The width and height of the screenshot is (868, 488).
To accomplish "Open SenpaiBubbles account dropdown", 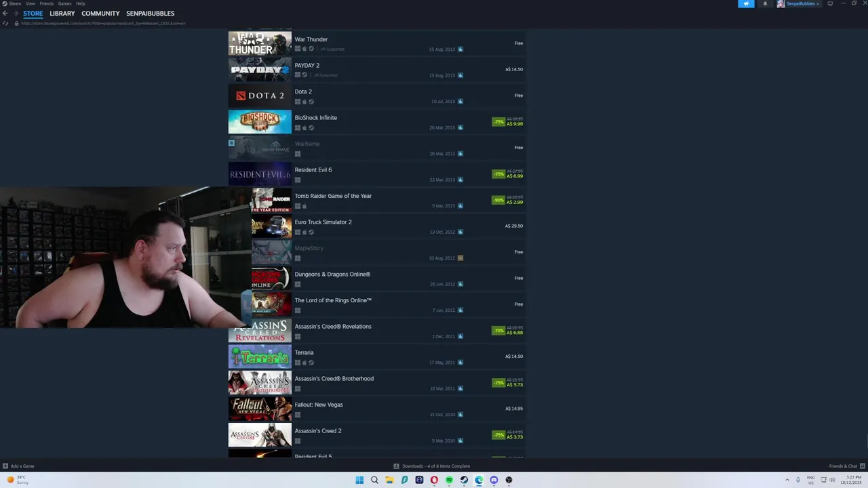I will pyautogui.click(x=803, y=3).
